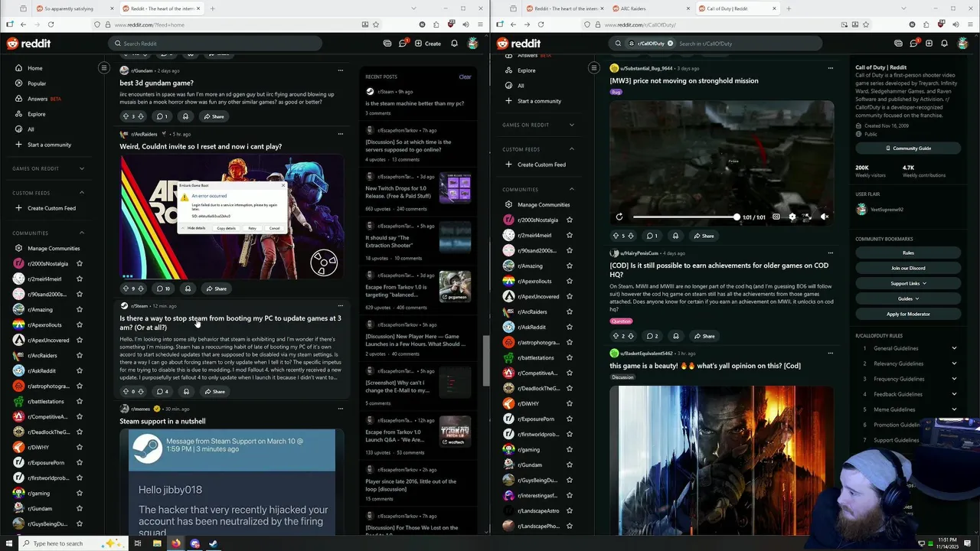
Task: Click Create post button in left window
Action: click(x=428, y=44)
